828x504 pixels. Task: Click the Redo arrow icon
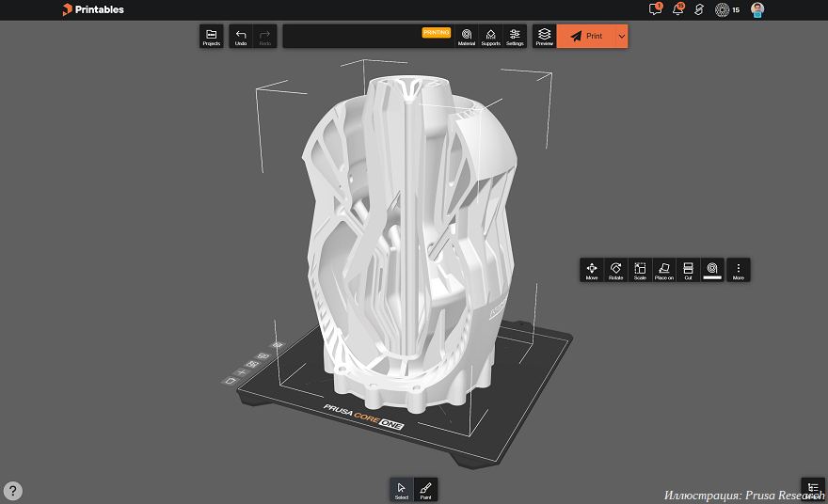click(265, 37)
